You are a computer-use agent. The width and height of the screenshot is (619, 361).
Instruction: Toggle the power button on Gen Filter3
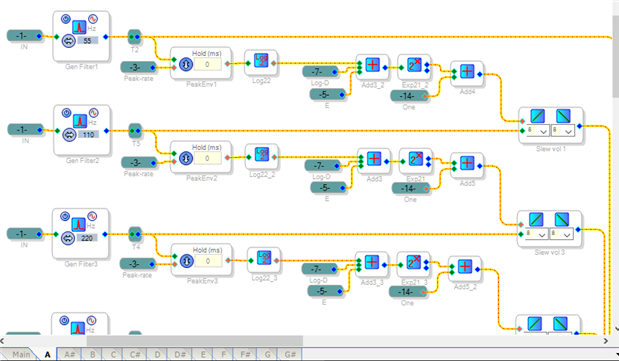tap(65, 216)
